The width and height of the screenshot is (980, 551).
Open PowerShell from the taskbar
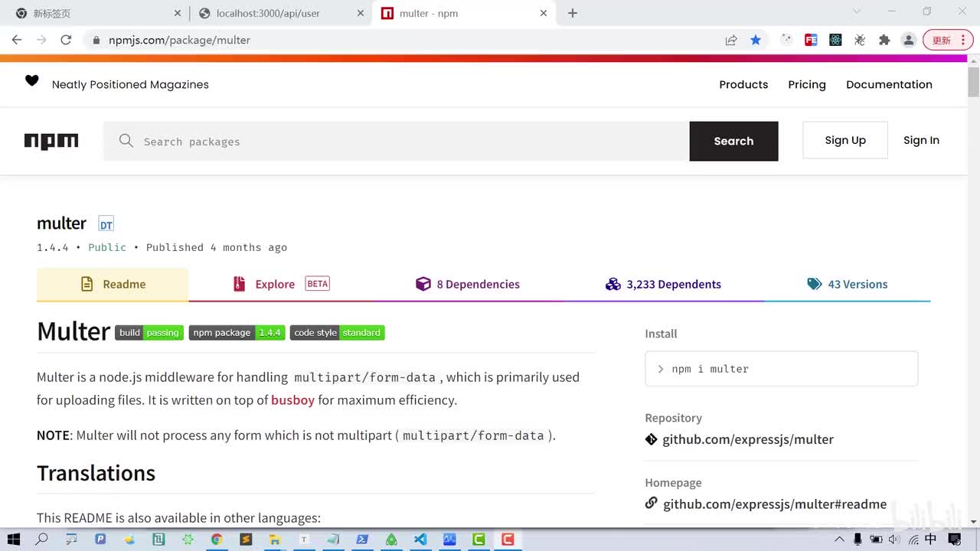(x=362, y=540)
